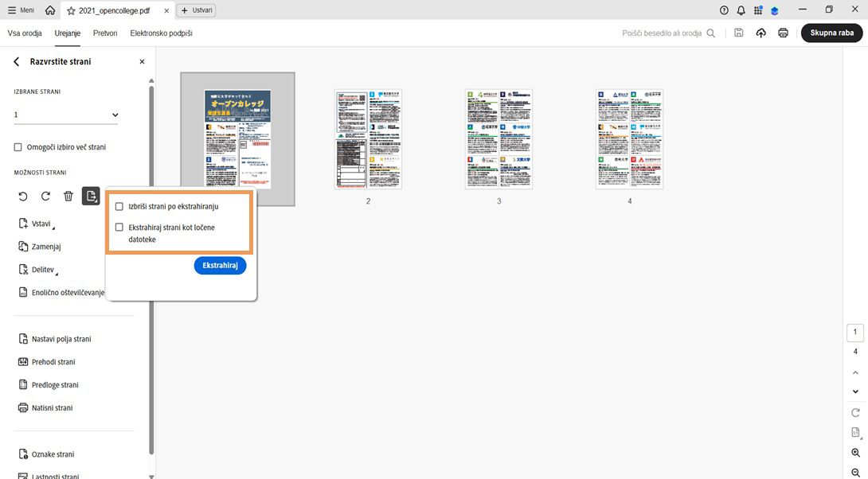The height and width of the screenshot is (479, 868).
Task: Click the Ustvari new tab button
Action: [x=196, y=10]
